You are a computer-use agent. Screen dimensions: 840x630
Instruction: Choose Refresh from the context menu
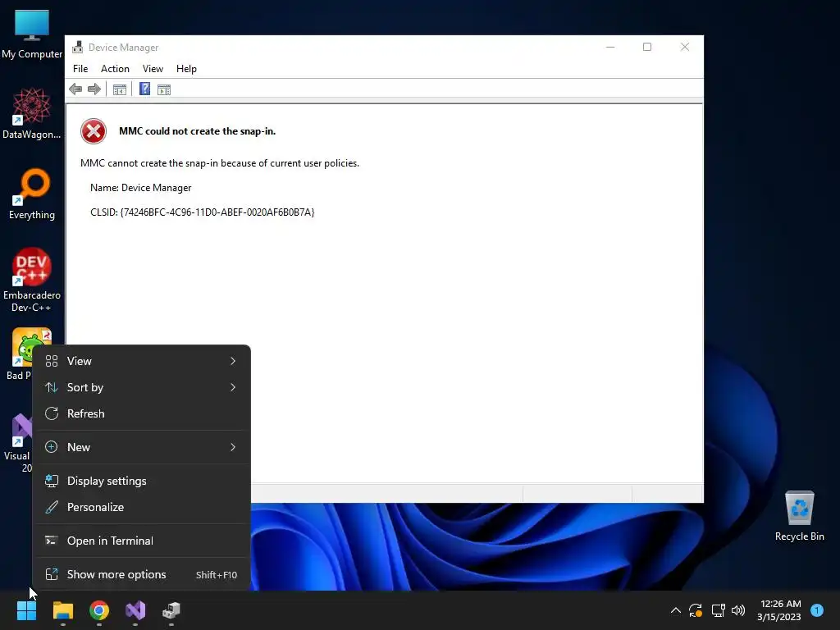point(141,413)
